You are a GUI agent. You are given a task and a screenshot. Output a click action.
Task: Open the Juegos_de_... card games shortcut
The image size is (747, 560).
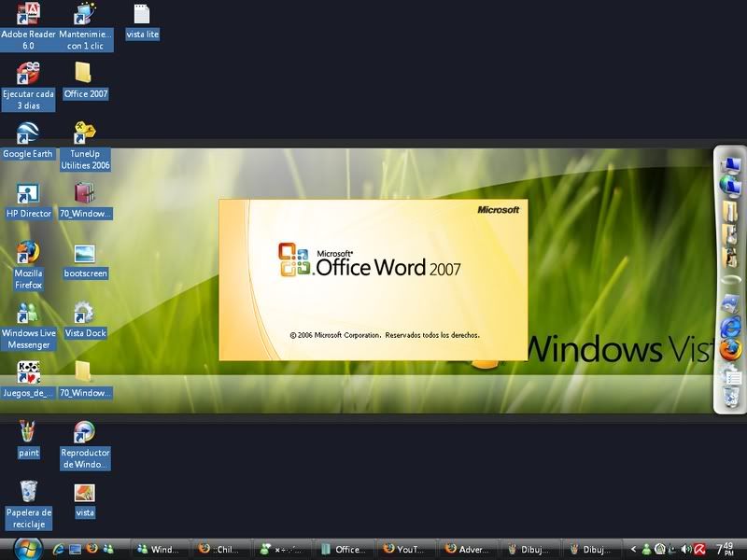pyautogui.click(x=28, y=380)
